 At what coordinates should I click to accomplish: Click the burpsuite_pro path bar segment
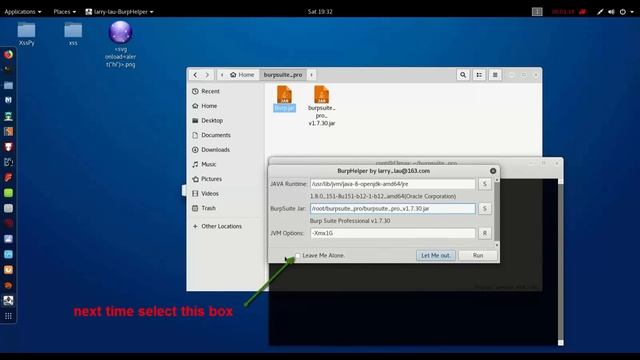pos(283,75)
